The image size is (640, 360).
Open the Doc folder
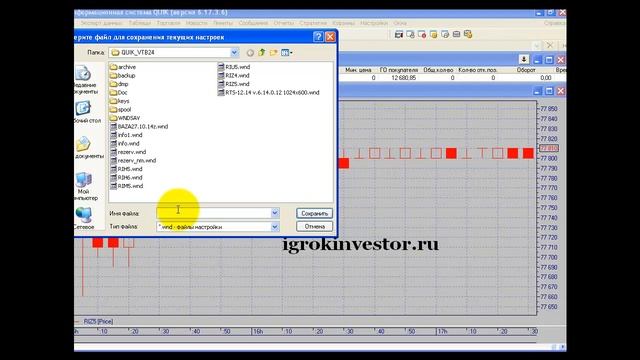(x=119, y=93)
